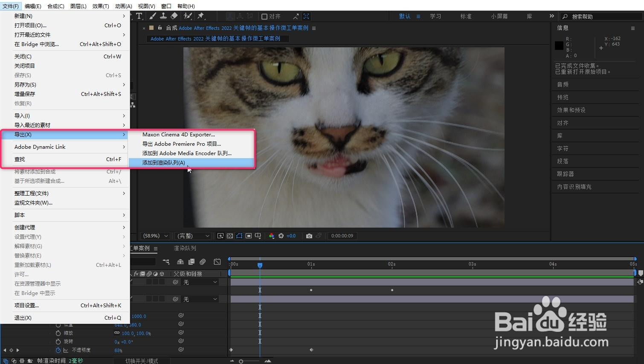Choose Maxon Cinema 4D Exporter
The width and height of the screenshot is (644, 364).
(x=191, y=134)
